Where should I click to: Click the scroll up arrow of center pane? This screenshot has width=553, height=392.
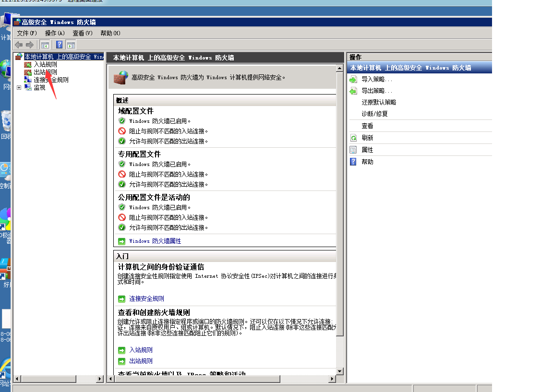[340, 68]
